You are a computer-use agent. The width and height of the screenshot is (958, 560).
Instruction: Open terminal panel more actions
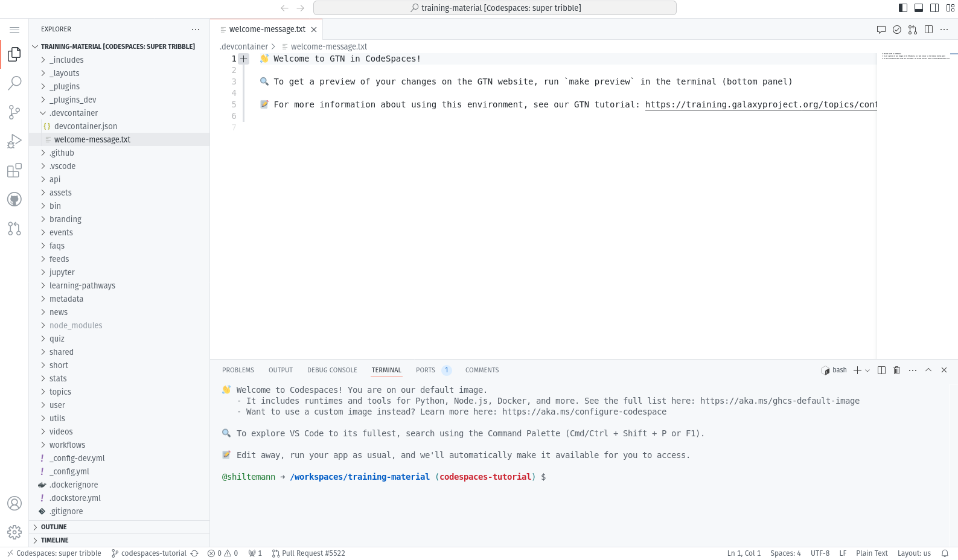[913, 370]
